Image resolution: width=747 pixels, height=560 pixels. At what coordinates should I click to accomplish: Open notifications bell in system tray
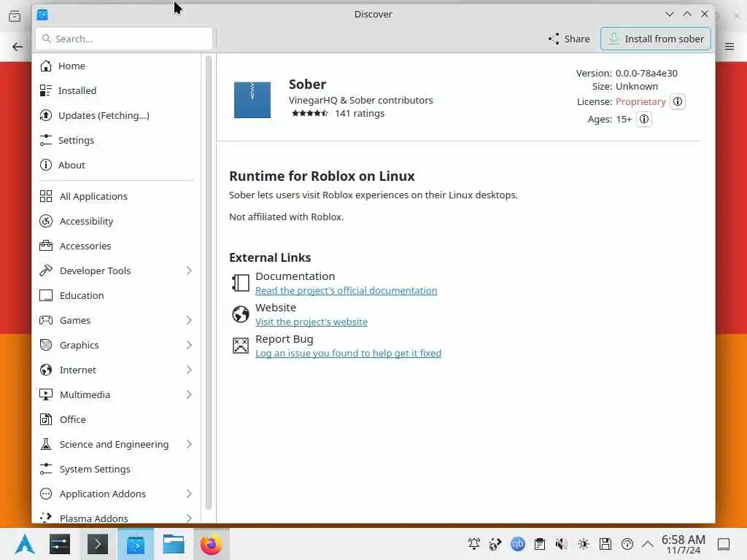tap(474, 544)
